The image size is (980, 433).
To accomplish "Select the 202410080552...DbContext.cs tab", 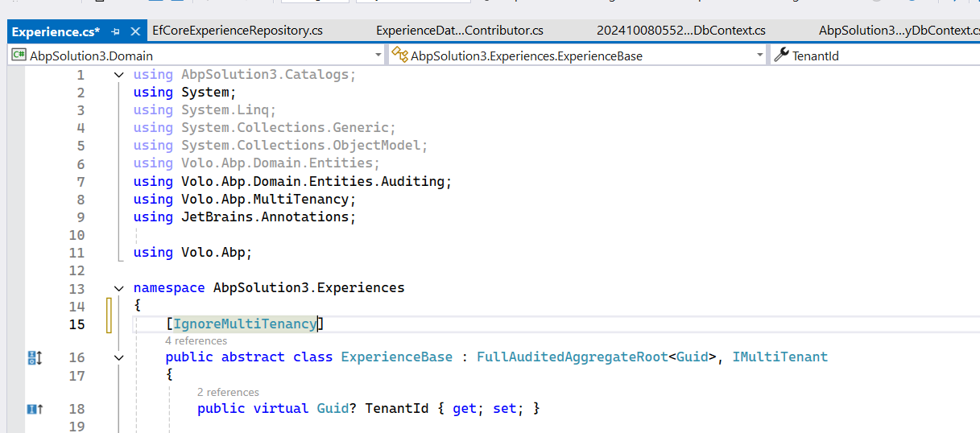I will tap(680, 31).
